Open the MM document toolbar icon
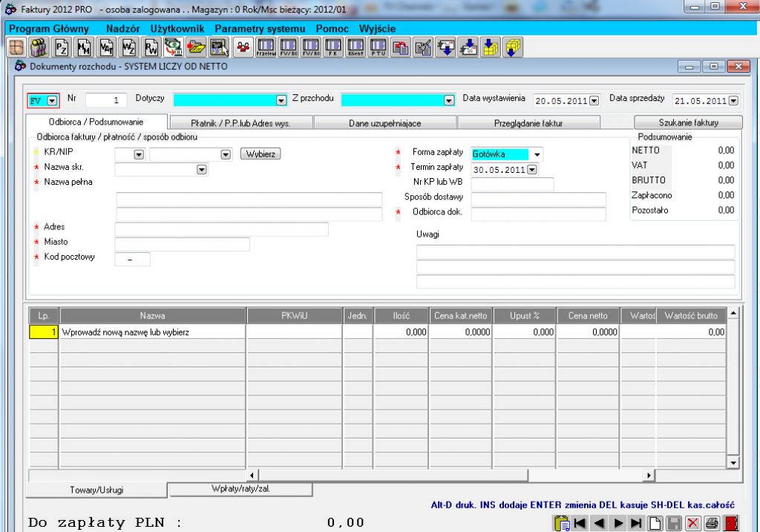Image resolution: width=760 pixels, height=532 pixels. tap(84, 47)
